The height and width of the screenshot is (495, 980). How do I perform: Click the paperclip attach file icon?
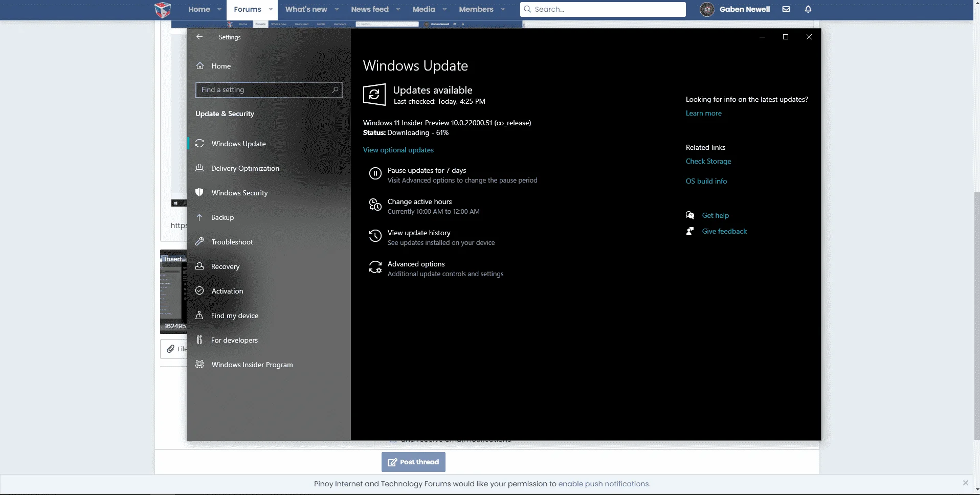[x=170, y=349]
